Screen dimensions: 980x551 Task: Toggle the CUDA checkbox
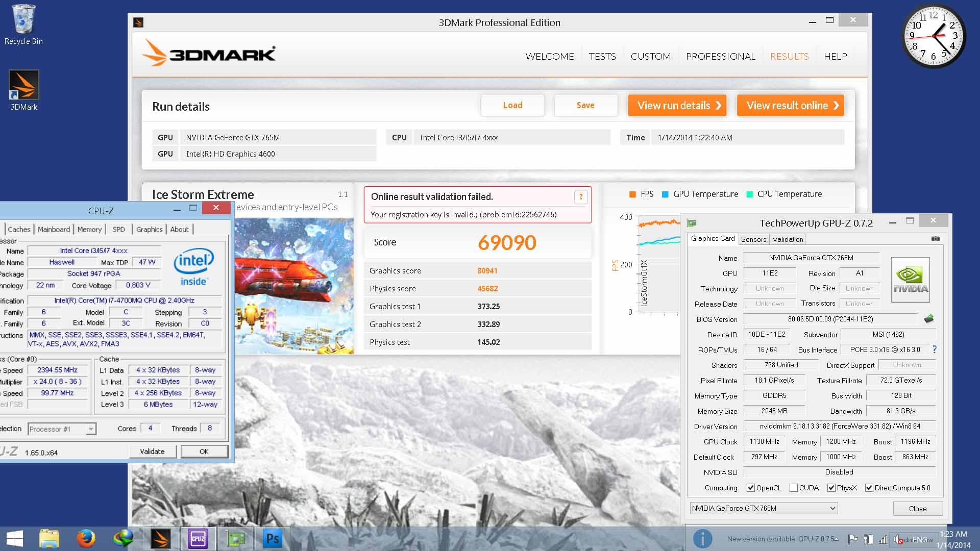793,488
